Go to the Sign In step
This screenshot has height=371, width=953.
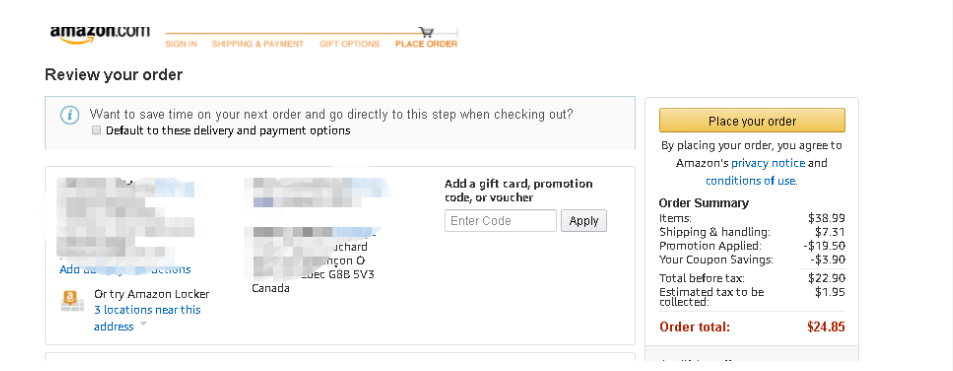181,44
